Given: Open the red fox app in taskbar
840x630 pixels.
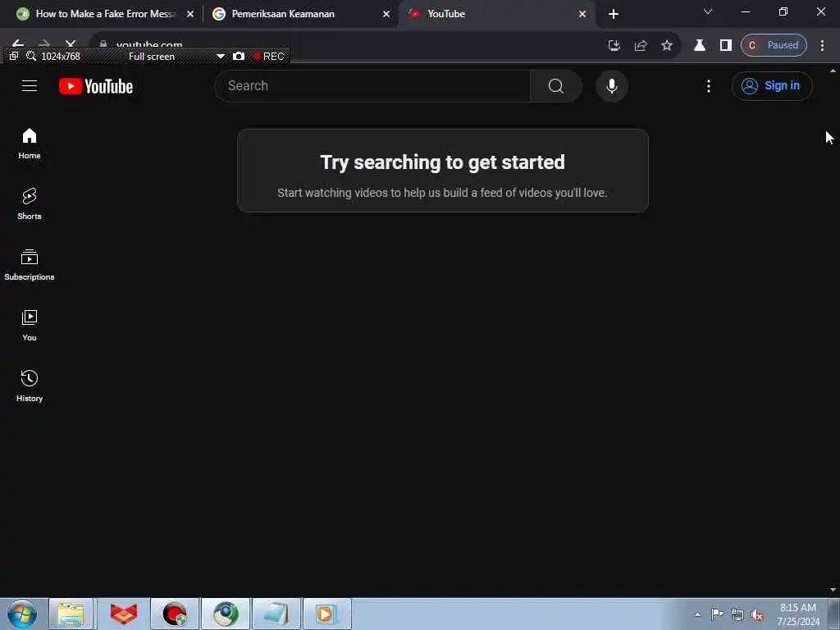Looking at the screenshot, I should point(123,614).
